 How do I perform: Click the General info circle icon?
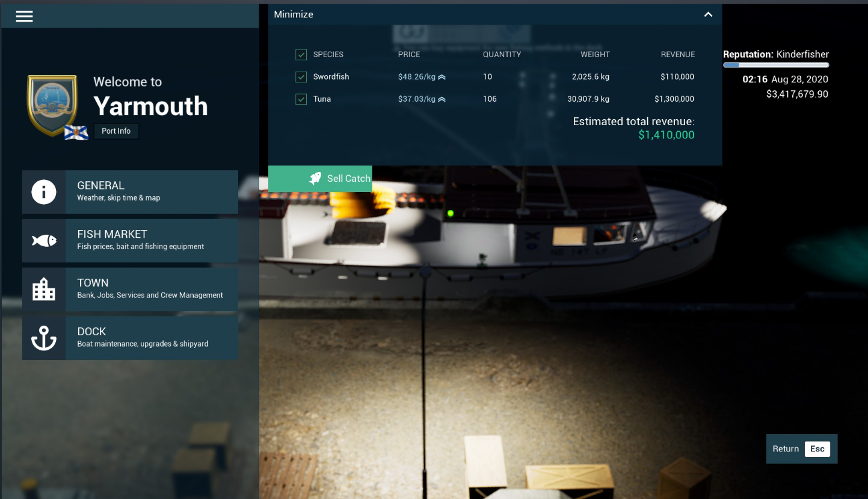[x=44, y=192]
